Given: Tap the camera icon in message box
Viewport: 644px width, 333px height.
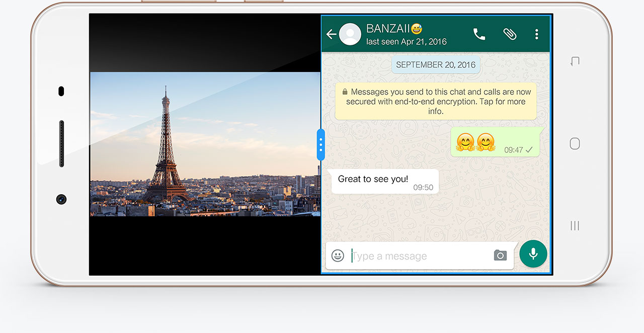Looking at the screenshot, I should (x=500, y=256).
